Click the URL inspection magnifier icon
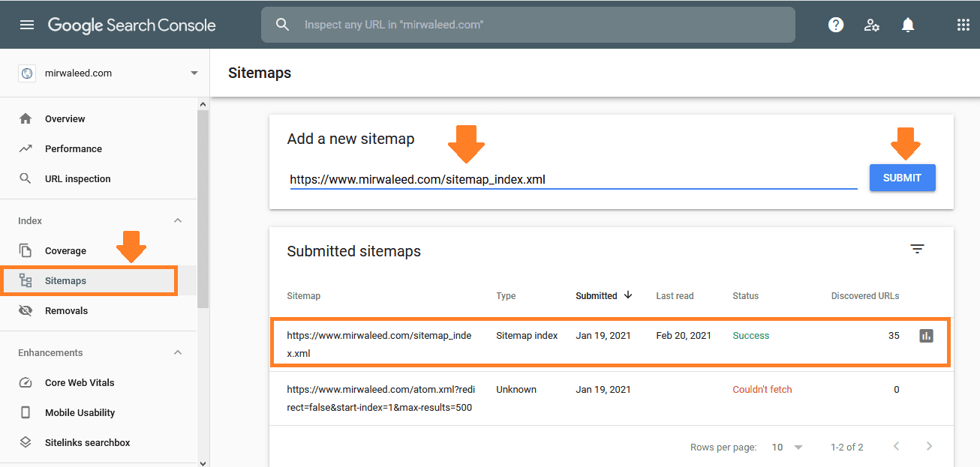 [x=26, y=178]
